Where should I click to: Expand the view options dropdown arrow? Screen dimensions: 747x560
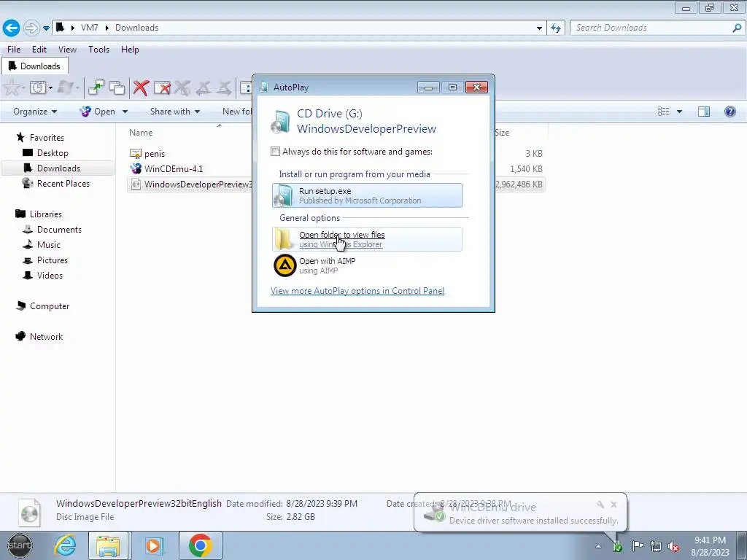pyautogui.click(x=679, y=112)
